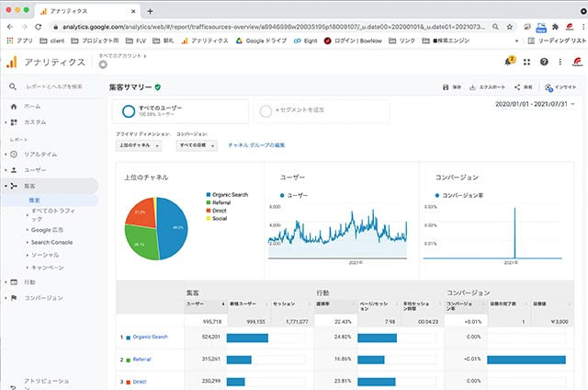Open the Organic Search channel link
This screenshot has width=588, height=390.
tap(151, 337)
